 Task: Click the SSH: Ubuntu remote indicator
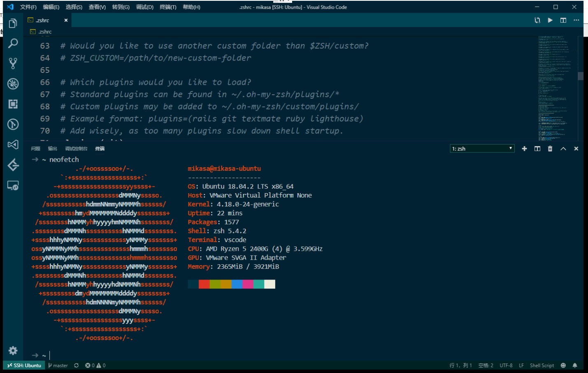click(x=24, y=366)
